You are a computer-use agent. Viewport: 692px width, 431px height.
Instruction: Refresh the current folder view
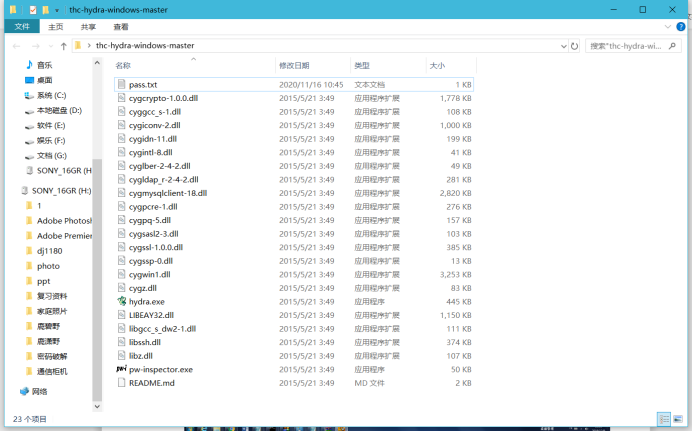click(574, 46)
